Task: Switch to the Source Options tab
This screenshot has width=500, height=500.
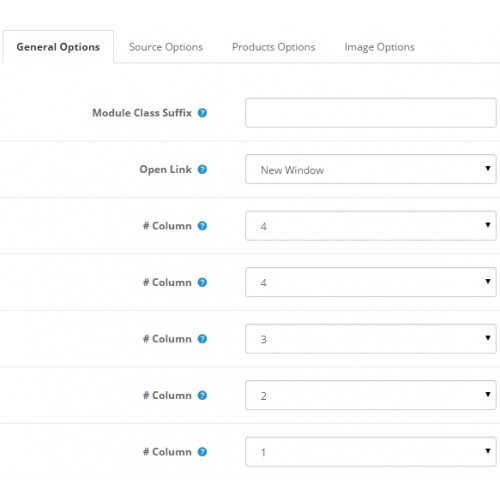Action: point(166,47)
